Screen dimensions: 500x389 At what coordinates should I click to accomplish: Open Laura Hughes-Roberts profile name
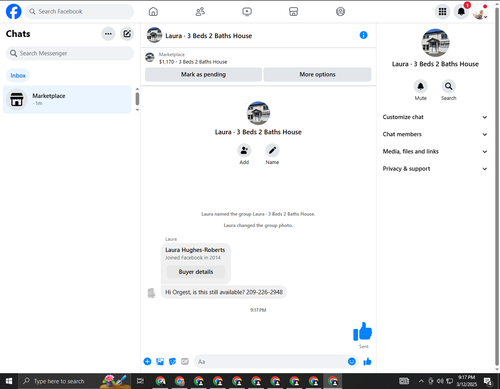click(x=195, y=250)
